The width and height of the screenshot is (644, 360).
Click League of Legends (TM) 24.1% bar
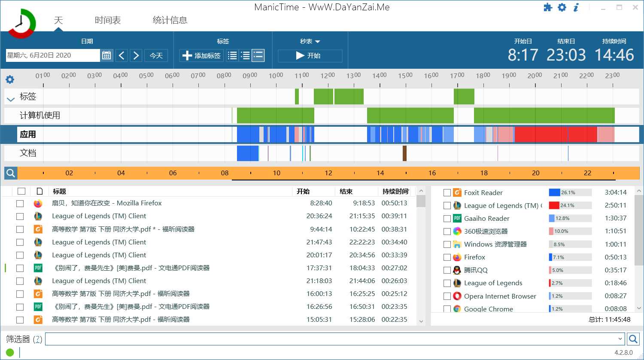click(570, 205)
